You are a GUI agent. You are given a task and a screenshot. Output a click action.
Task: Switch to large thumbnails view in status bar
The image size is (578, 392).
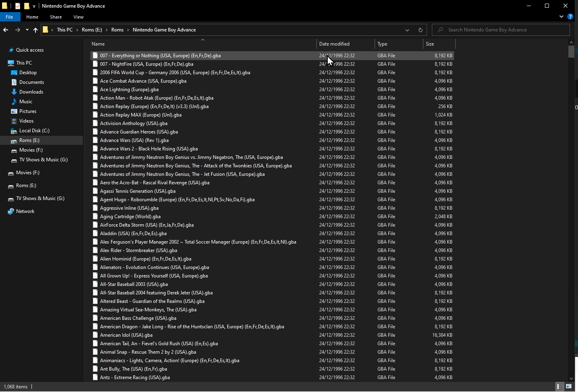tap(569, 386)
